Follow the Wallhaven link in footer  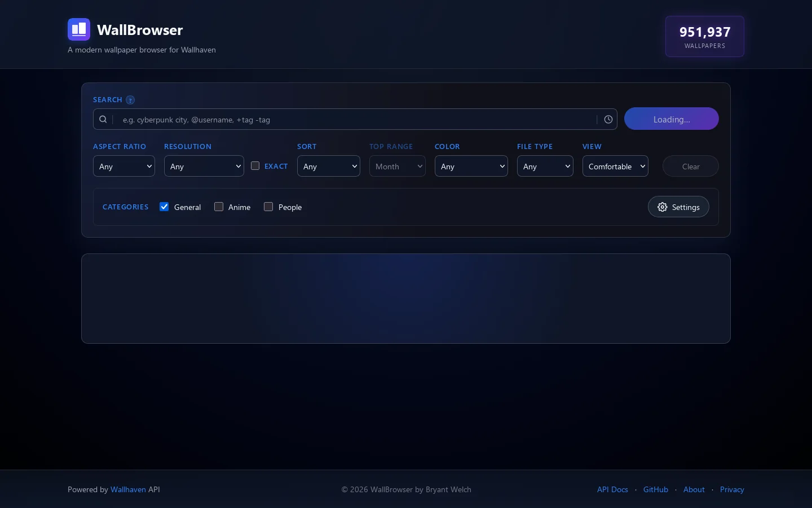(128, 489)
